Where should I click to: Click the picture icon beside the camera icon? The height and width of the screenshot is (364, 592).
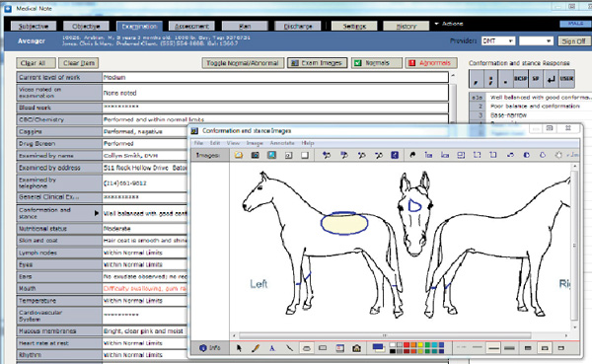coord(272,155)
